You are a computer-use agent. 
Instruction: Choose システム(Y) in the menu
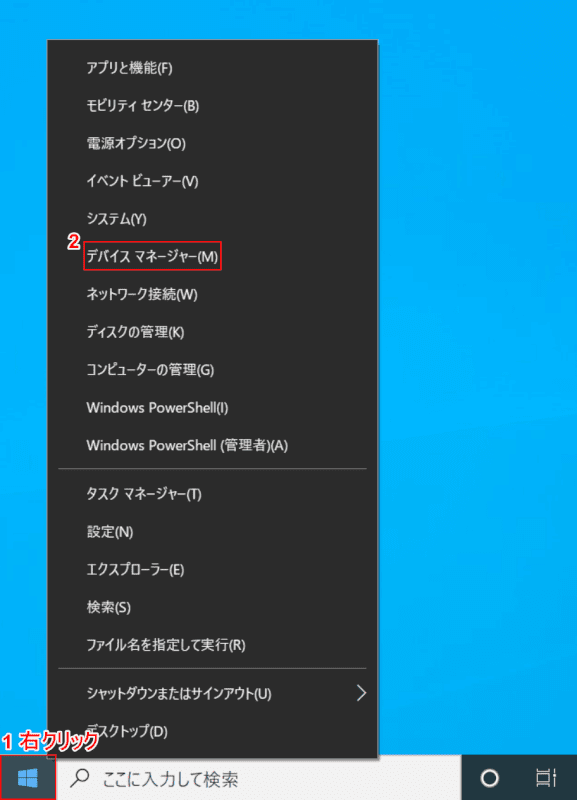pyautogui.click(x=212, y=219)
